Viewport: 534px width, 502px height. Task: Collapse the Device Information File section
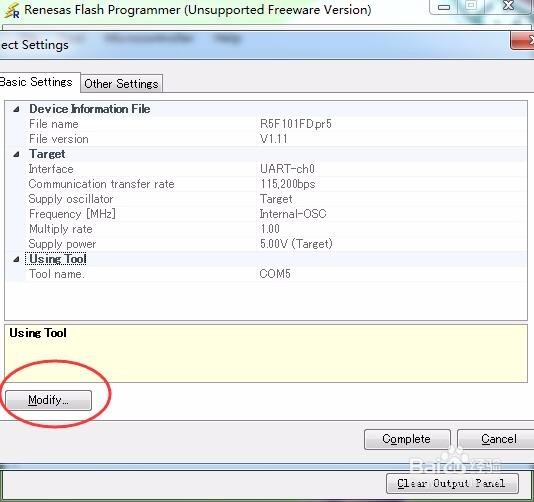[16, 109]
